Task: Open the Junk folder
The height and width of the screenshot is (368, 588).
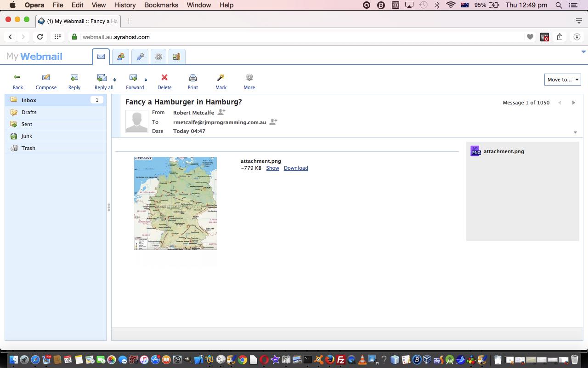Action: pos(56,136)
